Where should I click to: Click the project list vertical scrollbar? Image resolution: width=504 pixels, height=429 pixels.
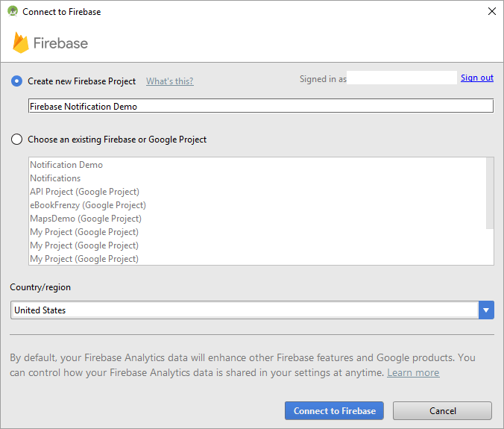(x=489, y=192)
